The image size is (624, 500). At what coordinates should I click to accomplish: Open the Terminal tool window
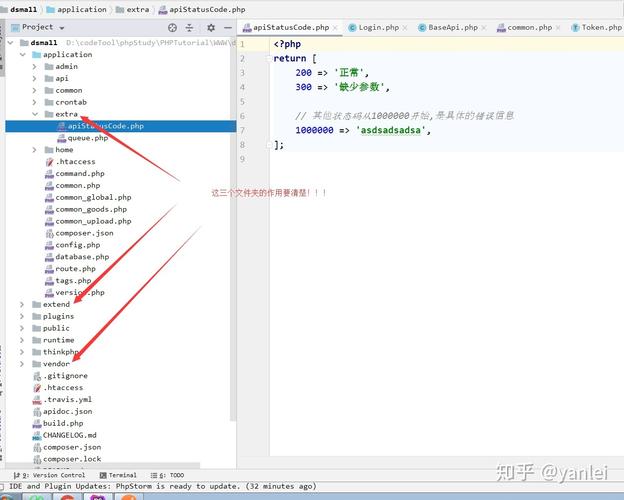point(118,475)
